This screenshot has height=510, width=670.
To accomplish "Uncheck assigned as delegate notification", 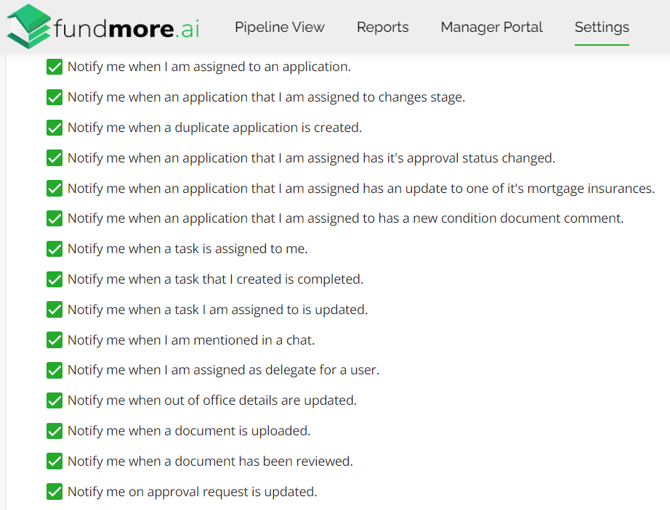I will (55, 370).
